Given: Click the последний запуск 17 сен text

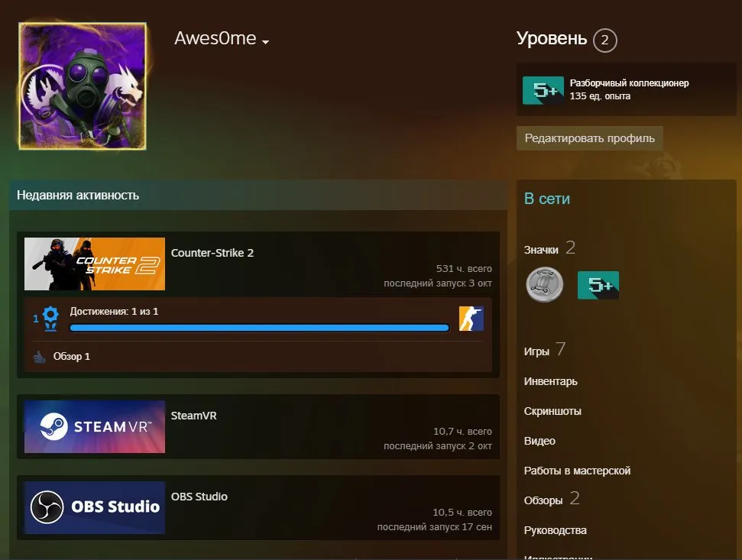Looking at the screenshot, I should pos(434,527).
